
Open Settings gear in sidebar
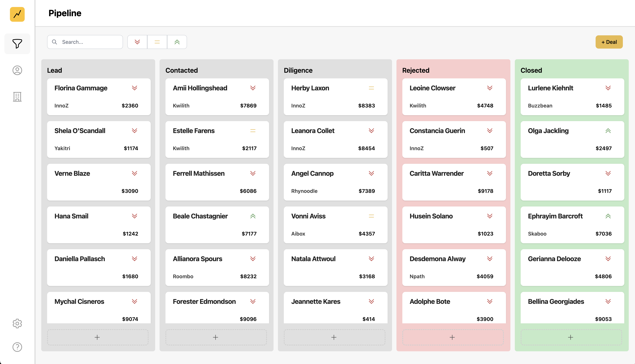pos(17,324)
